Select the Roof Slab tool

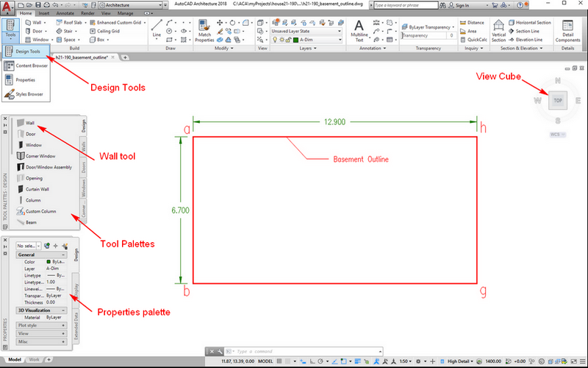[x=71, y=23]
